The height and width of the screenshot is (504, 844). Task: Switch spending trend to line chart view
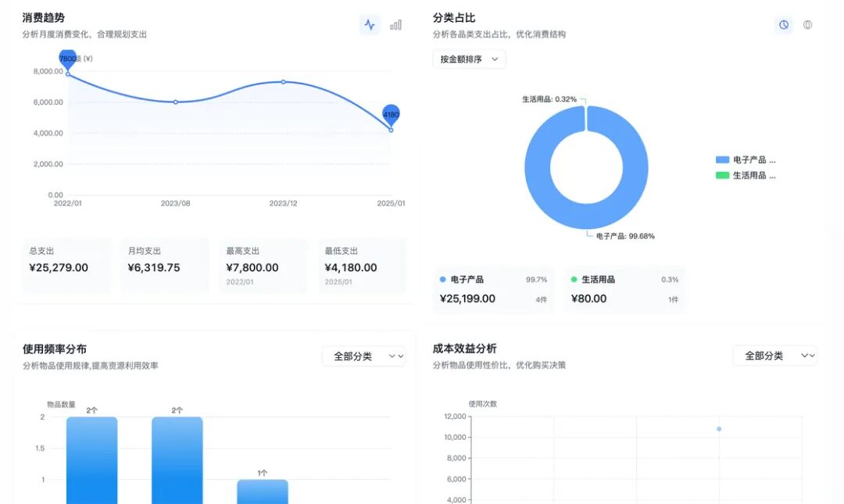(370, 25)
